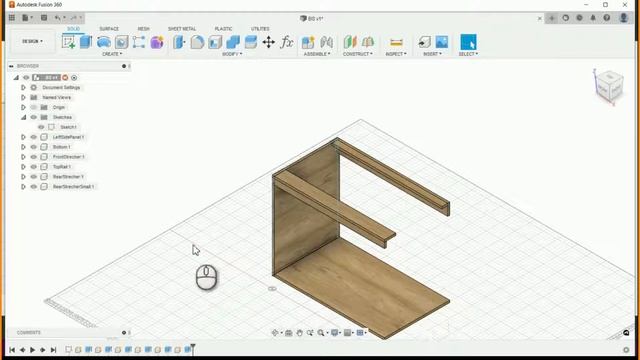
Task: Select the Extrude tool
Action: point(86,42)
